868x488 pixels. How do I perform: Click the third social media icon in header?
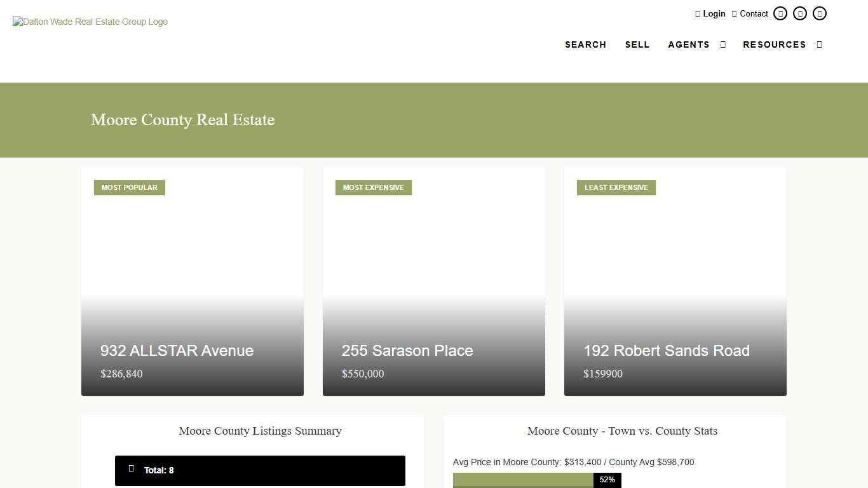coord(820,13)
